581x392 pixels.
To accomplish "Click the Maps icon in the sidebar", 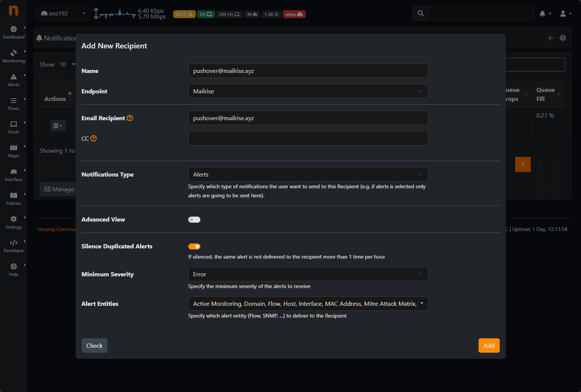I will [x=14, y=151].
